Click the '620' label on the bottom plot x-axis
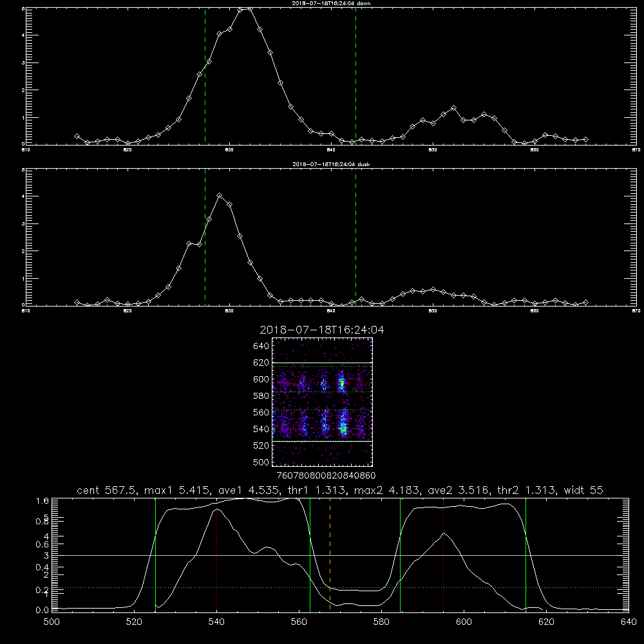 546,622
